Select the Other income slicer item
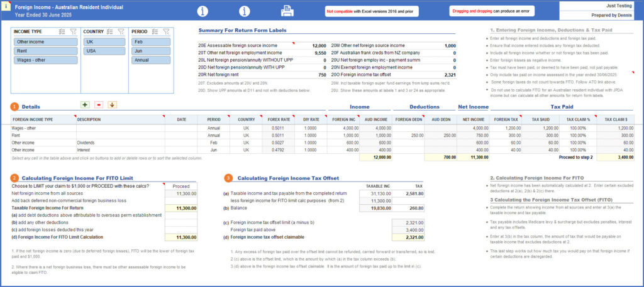Screen dimensions: 644x287 tap(45, 42)
